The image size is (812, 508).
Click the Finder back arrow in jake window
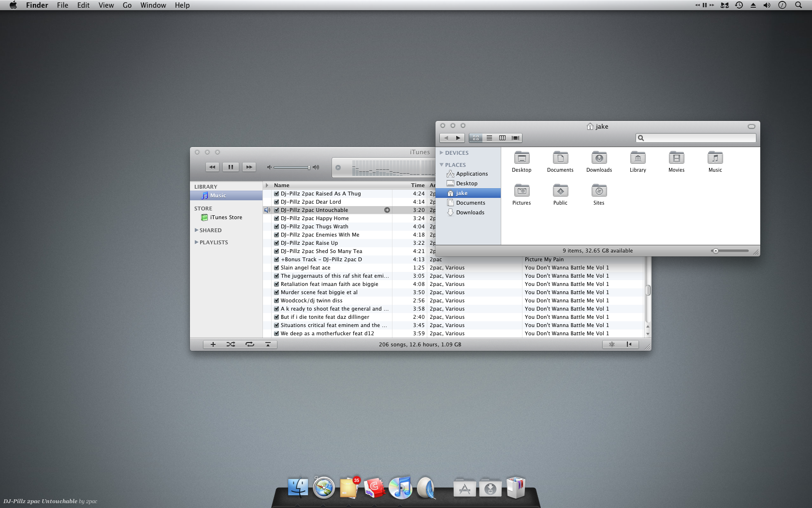coord(446,138)
